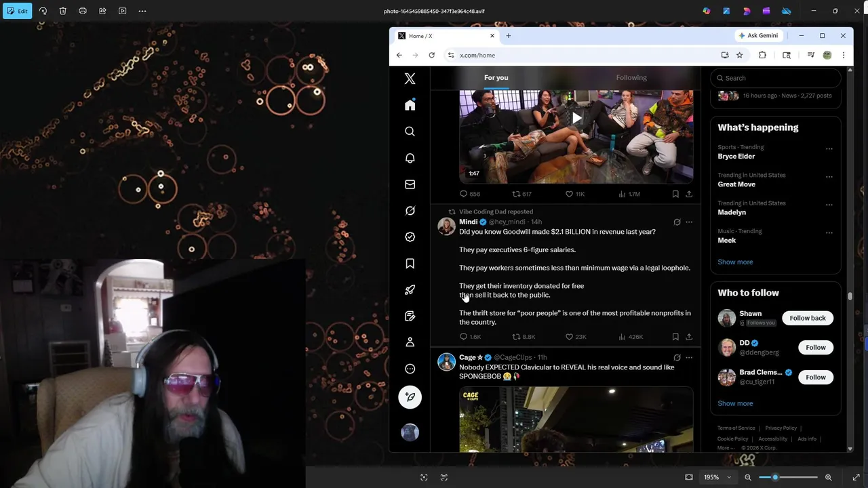Viewport: 868px width, 488px height.
Task: Enter fullscreen with the Photos expand arrow
Action: tap(856, 477)
